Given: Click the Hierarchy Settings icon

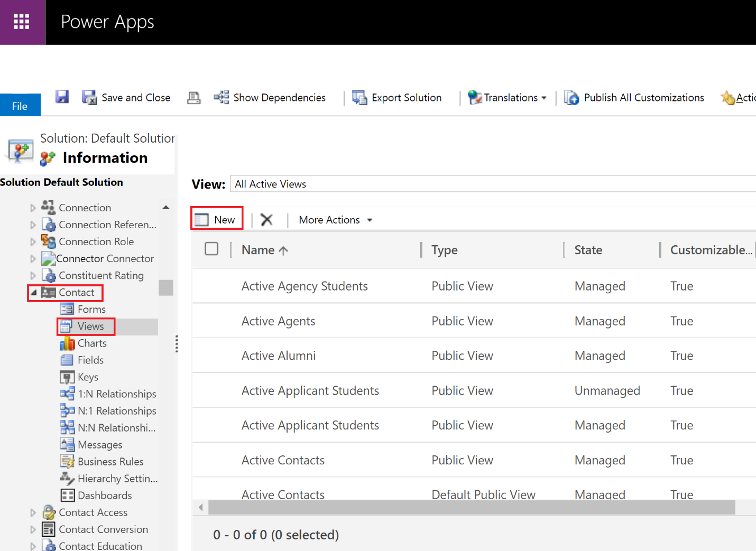Looking at the screenshot, I should click(67, 478).
